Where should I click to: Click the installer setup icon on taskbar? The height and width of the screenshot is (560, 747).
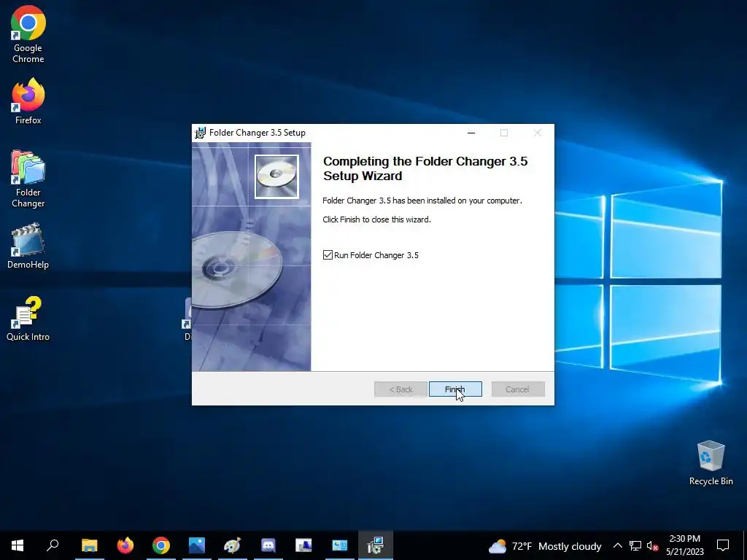[x=376, y=545]
